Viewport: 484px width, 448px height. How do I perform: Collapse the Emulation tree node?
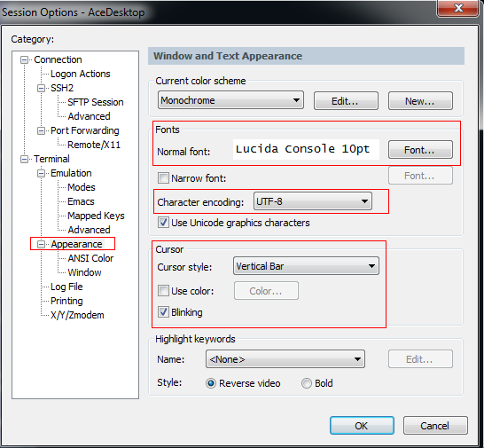point(41,173)
